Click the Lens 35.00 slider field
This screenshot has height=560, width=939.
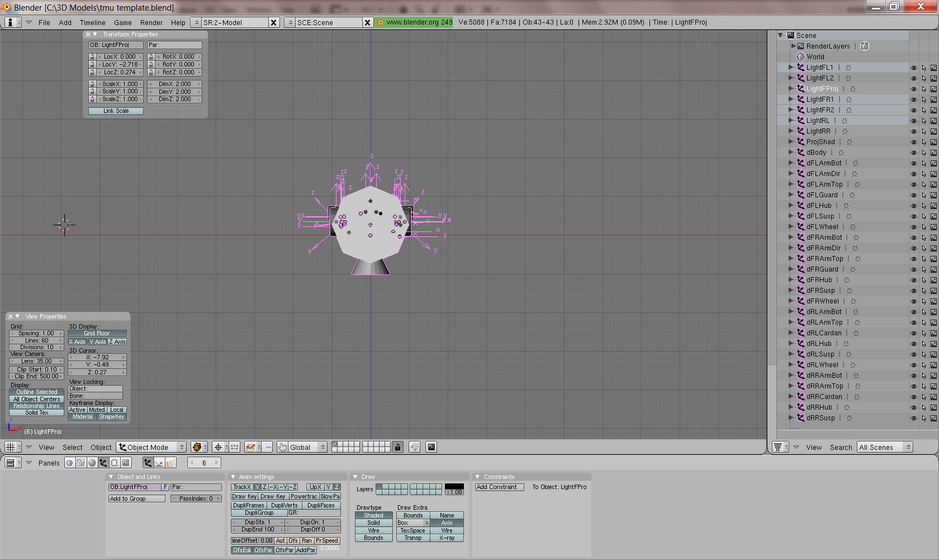(36, 361)
